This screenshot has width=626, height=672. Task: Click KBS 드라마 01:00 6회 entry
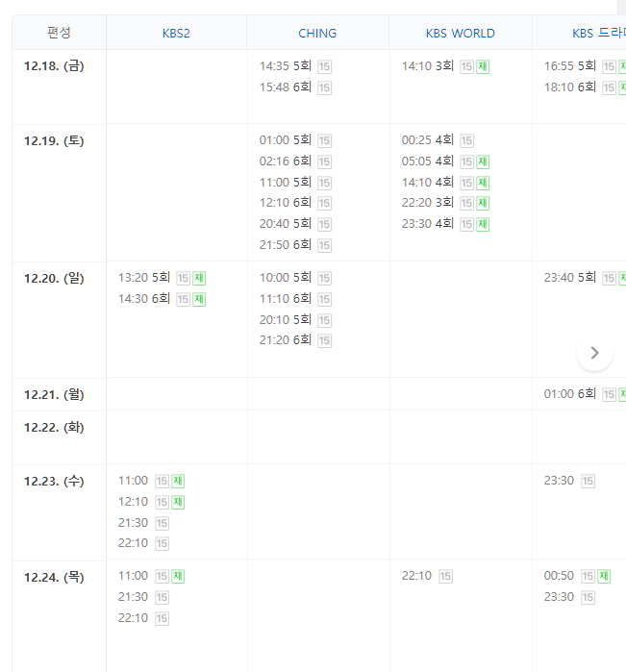570,394
